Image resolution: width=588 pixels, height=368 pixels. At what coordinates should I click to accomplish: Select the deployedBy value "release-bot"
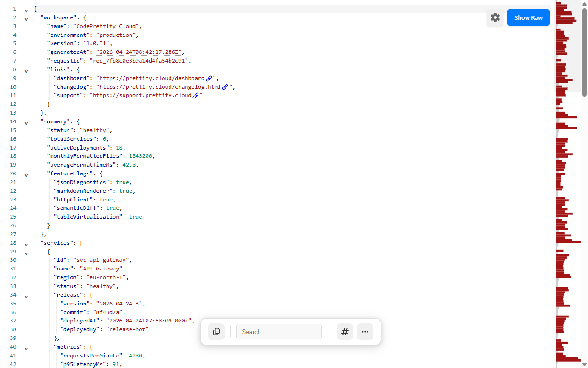coord(127,329)
